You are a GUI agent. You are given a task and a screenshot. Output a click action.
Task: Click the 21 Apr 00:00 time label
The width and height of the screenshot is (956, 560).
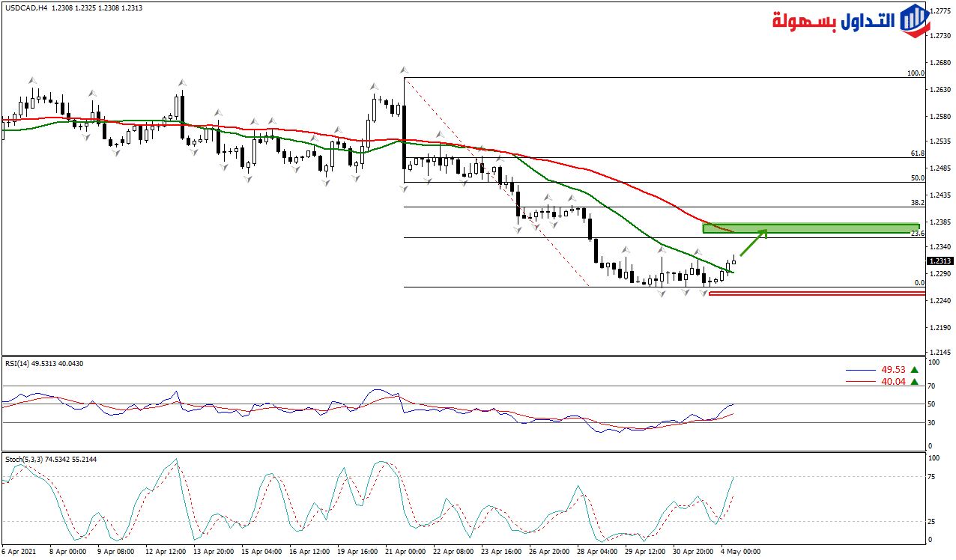[x=405, y=551]
